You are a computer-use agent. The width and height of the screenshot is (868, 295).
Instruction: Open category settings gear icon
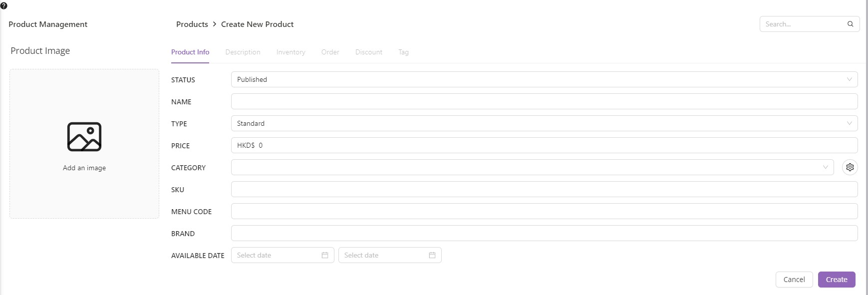click(850, 167)
